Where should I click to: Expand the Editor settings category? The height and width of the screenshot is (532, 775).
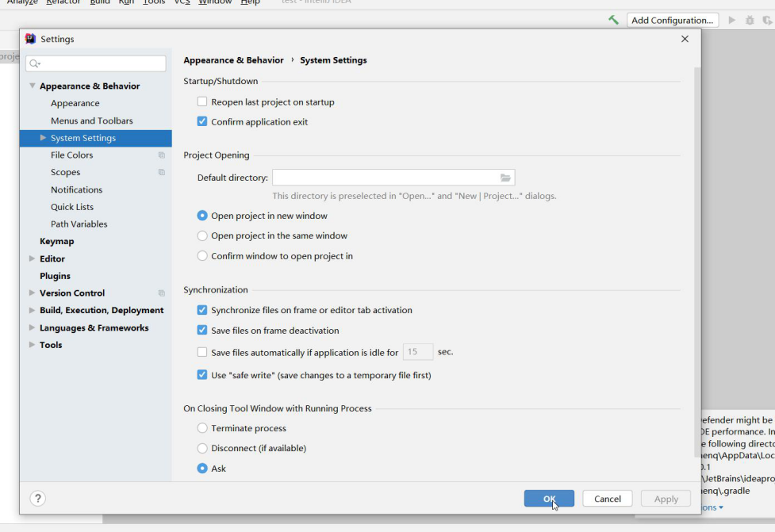pos(32,258)
